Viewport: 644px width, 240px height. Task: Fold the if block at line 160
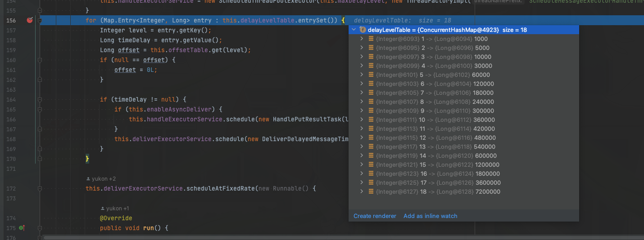click(x=40, y=60)
